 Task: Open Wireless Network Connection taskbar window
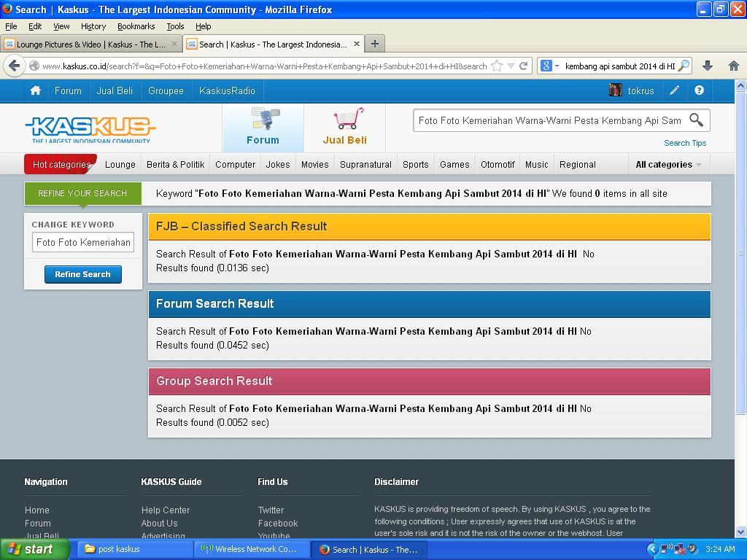[x=252, y=550]
